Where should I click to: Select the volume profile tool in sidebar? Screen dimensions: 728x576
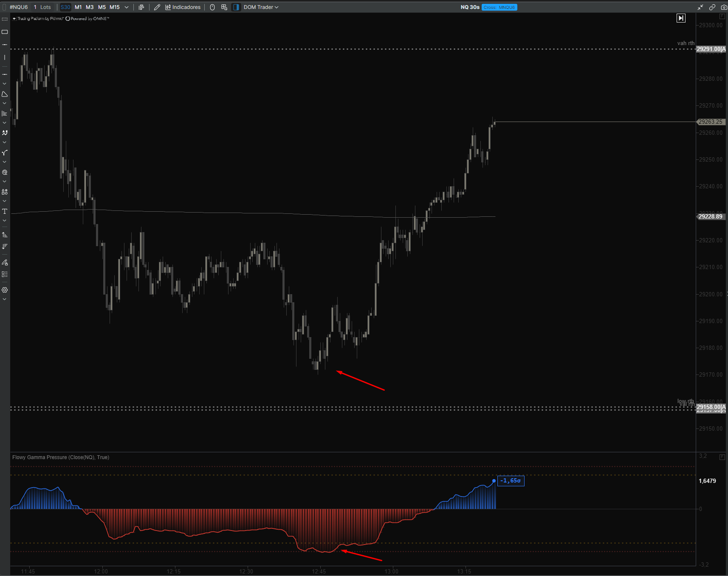pos(5,113)
